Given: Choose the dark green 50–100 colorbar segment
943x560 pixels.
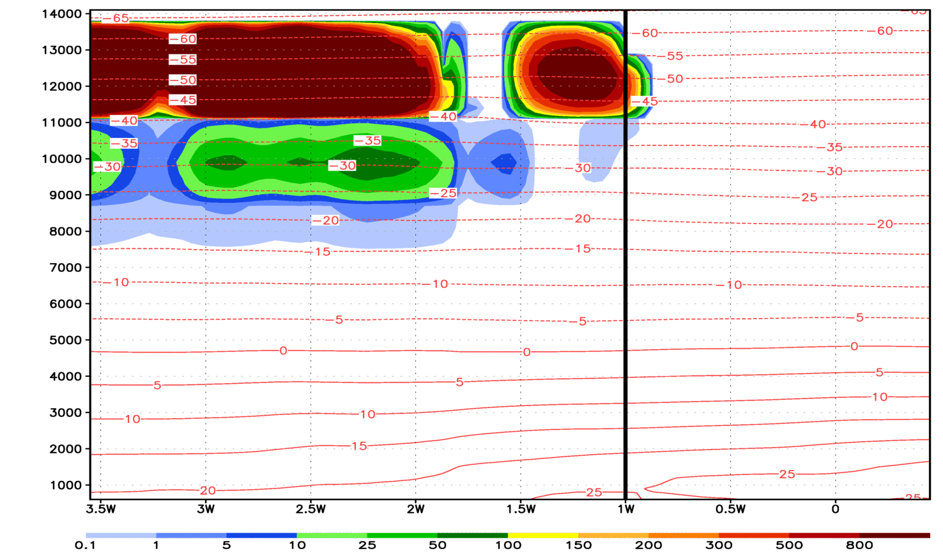Looking at the screenshot, I should (x=472, y=535).
